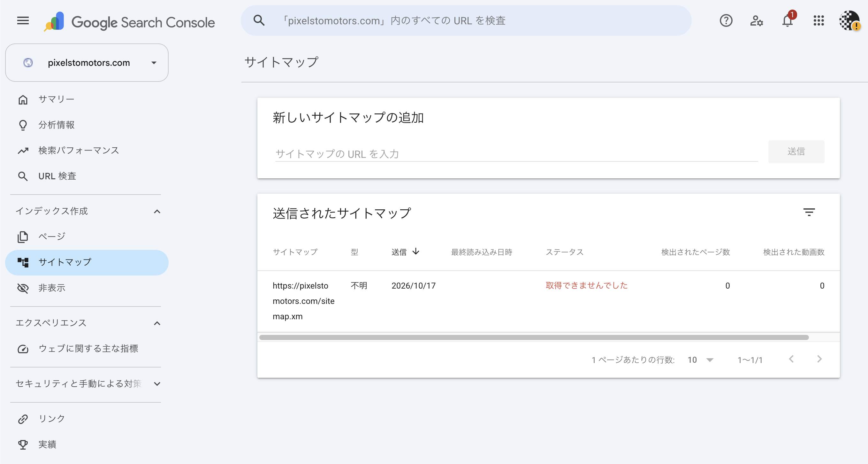Click the 取得できませんでした status
Viewport: 868px width, 464px height.
(586, 285)
